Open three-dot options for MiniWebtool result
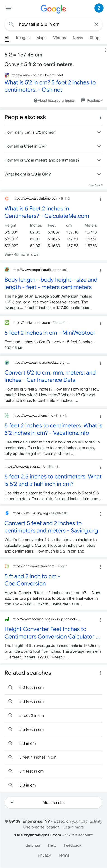The width and height of the screenshot is (107, 868). tap(101, 323)
